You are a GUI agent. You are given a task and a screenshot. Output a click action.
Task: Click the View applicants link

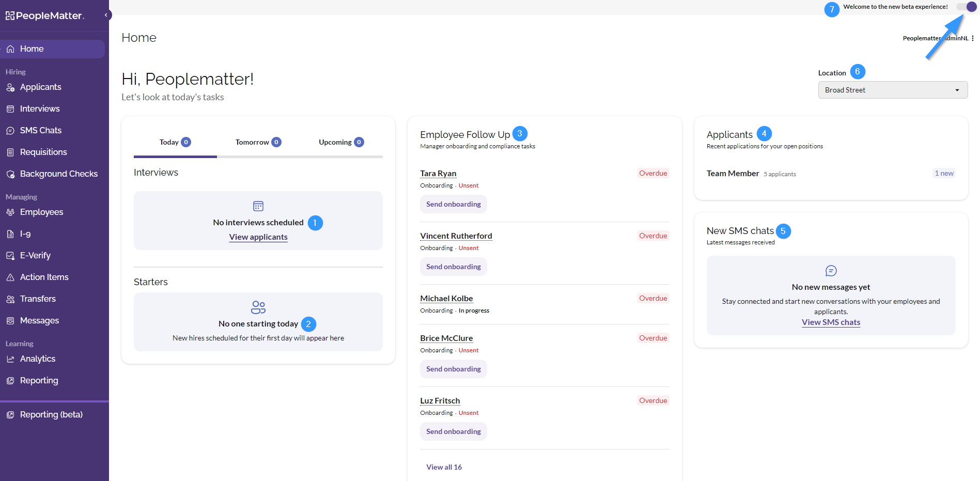point(258,237)
